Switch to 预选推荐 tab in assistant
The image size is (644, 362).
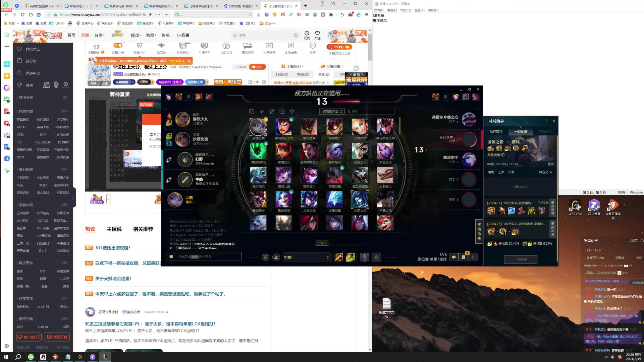[x=496, y=131]
